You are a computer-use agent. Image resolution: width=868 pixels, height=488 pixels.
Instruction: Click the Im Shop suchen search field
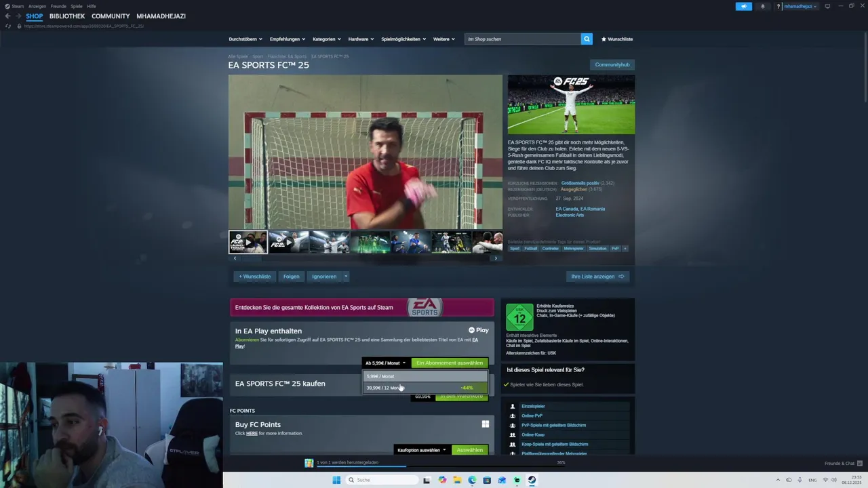tap(523, 39)
